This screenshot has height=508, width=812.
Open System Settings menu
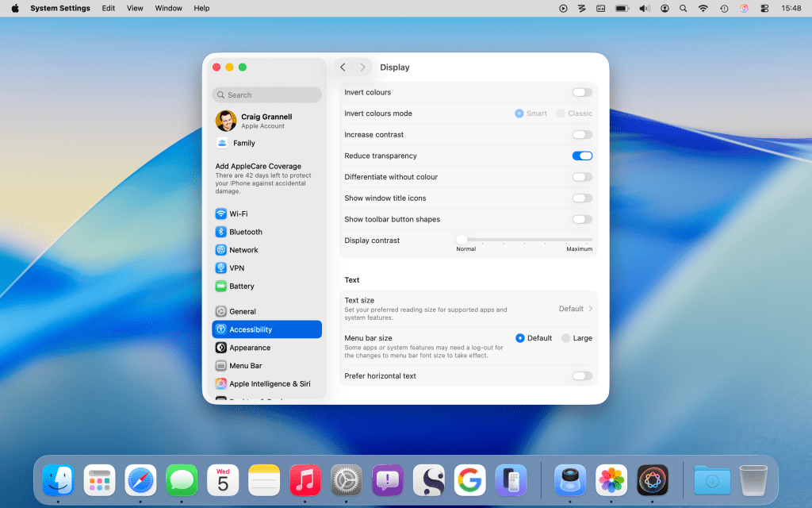pos(60,8)
